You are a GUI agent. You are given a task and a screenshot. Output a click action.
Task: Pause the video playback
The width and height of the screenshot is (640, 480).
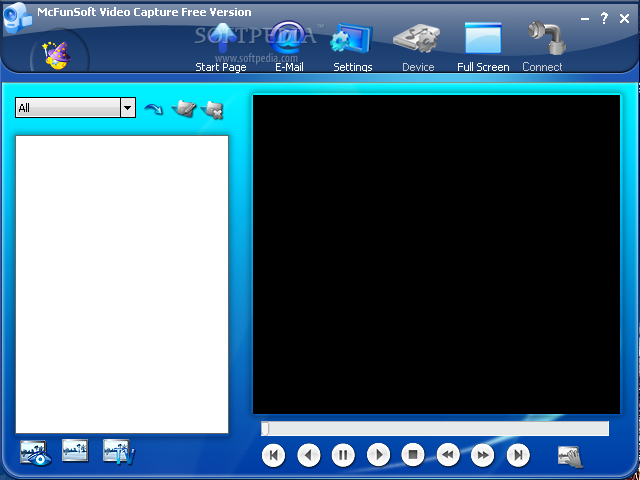tap(343, 455)
